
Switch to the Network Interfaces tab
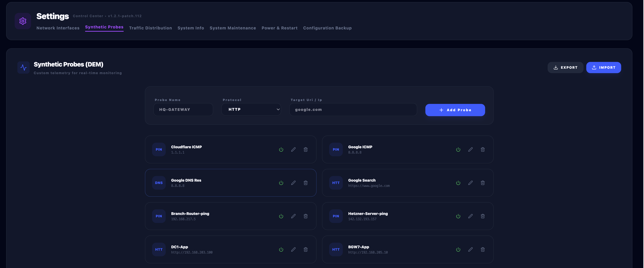click(x=58, y=28)
